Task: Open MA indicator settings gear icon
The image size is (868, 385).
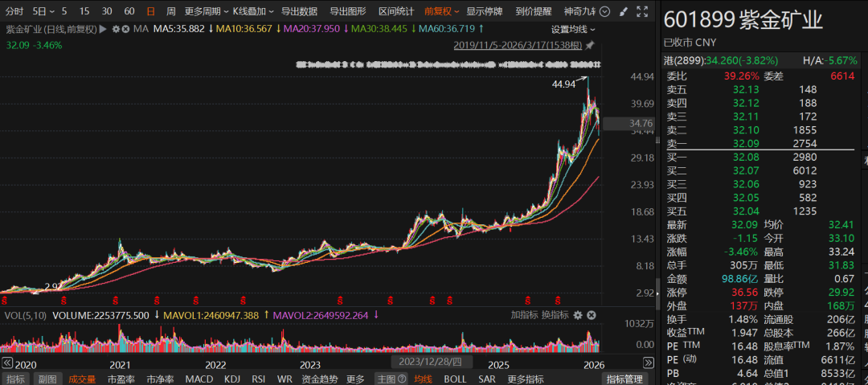Action: coord(116,29)
